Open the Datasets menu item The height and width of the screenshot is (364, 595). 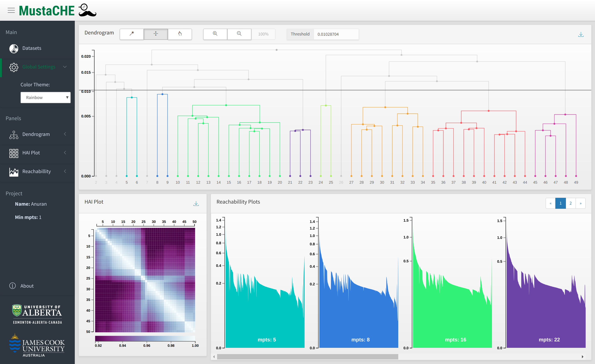click(32, 48)
